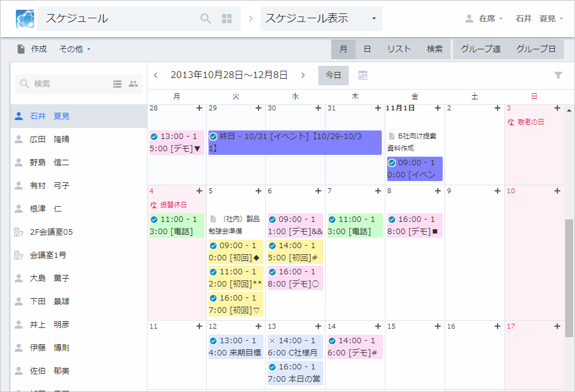Switch sidebar to list view icon
Image resolution: width=575 pixels, height=392 pixels.
point(118,84)
